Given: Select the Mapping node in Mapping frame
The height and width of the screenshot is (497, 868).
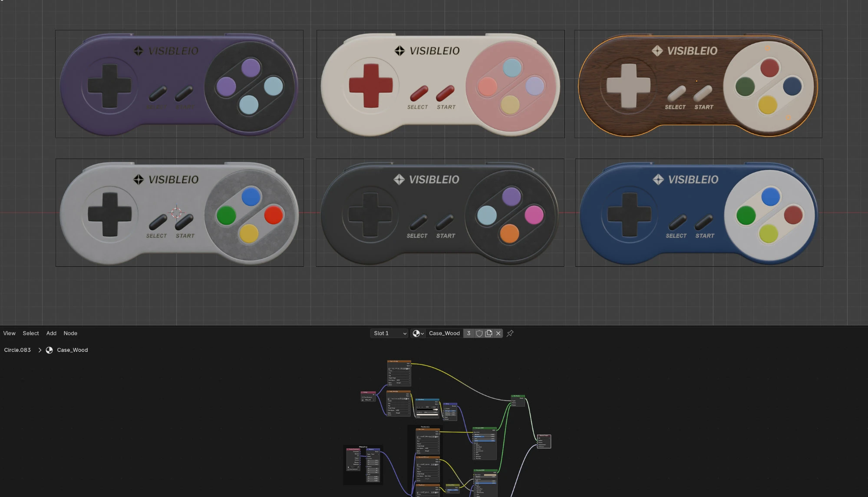Looking at the screenshot, I should point(373,465).
